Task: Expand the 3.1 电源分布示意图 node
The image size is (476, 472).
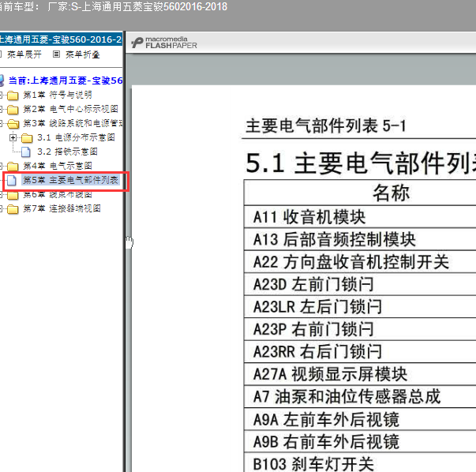Action: (x=13, y=138)
